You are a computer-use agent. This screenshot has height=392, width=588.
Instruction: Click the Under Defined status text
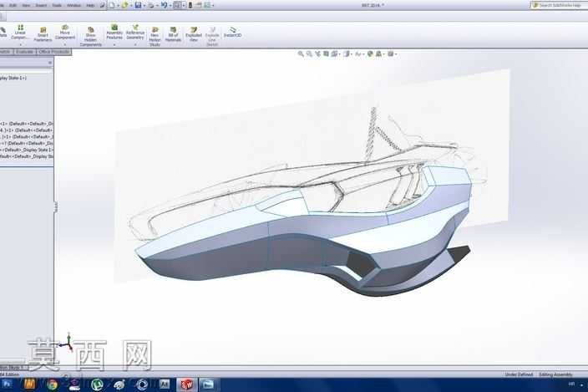pos(519,374)
